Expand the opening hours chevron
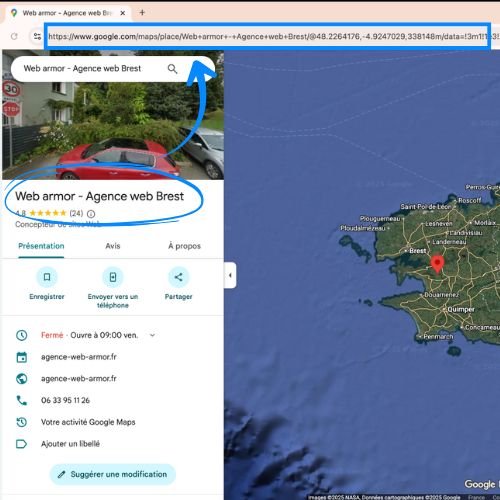 click(152, 335)
